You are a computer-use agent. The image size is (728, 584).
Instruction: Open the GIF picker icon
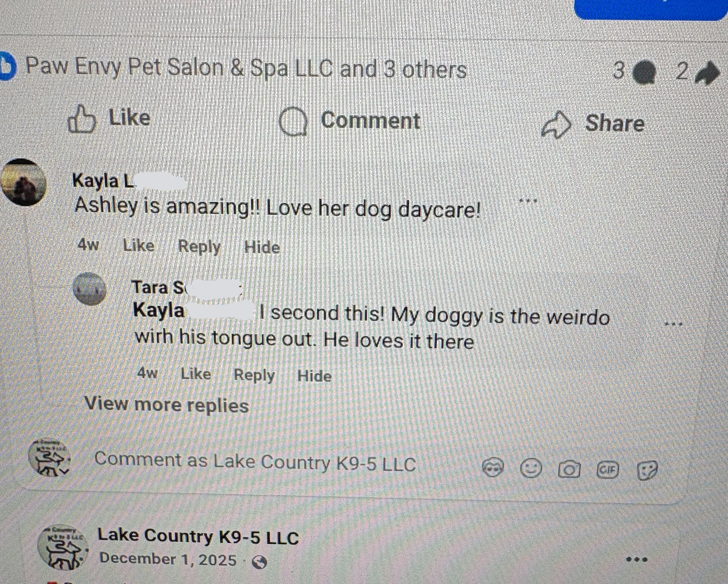607,470
